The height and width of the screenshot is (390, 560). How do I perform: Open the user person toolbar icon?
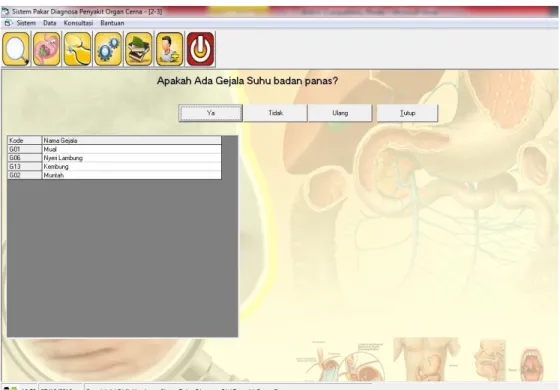click(169, 49)
